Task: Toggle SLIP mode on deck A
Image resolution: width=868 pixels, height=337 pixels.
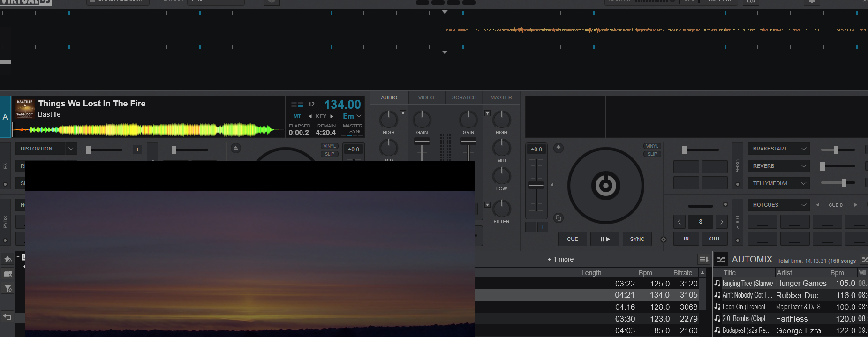Action: [x=330, y=154]
